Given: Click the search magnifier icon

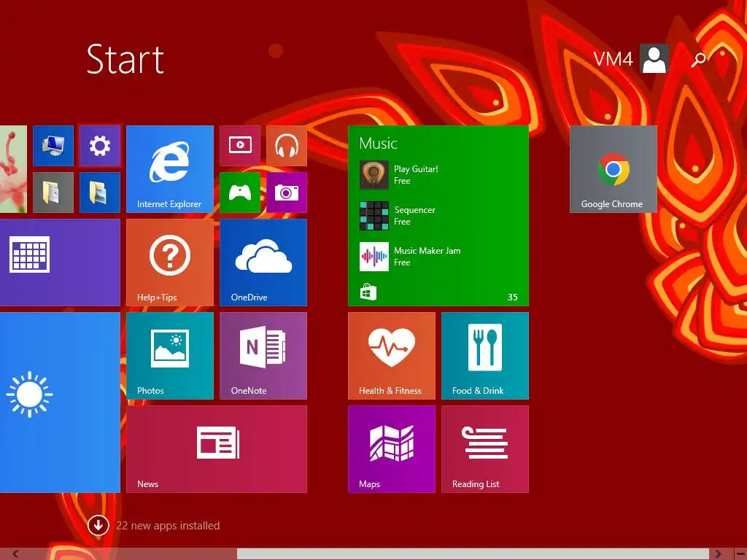Looking at the screenshot, I should click(x=699, y=59).
